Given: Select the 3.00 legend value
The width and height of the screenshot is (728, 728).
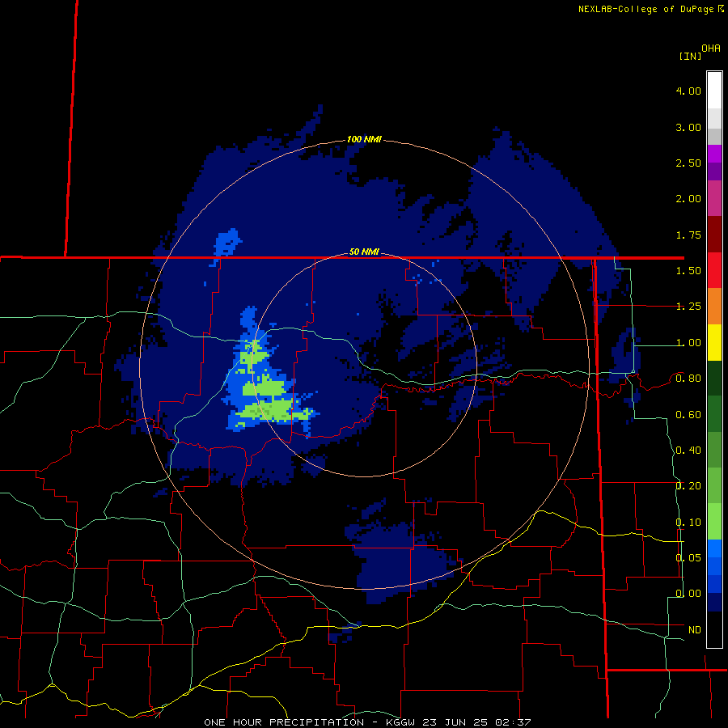Looking at the screenshot, I should 688,127.
